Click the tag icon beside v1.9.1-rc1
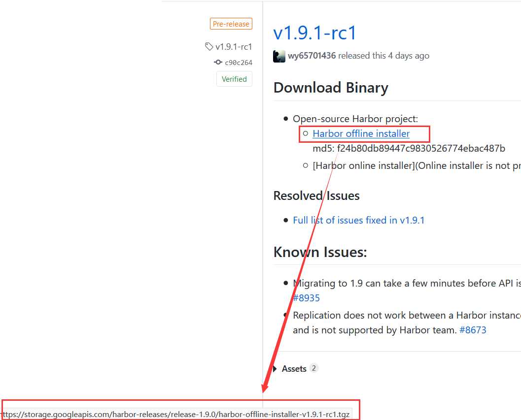The height and width of the screenshot is (420, 521). coord(208,46)
